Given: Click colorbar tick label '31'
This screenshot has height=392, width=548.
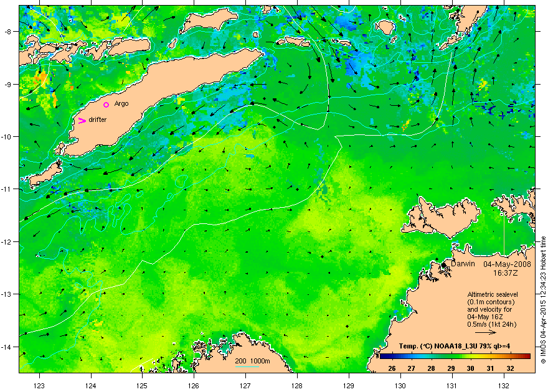Looking at the screenshot, I should coord(490,368).
